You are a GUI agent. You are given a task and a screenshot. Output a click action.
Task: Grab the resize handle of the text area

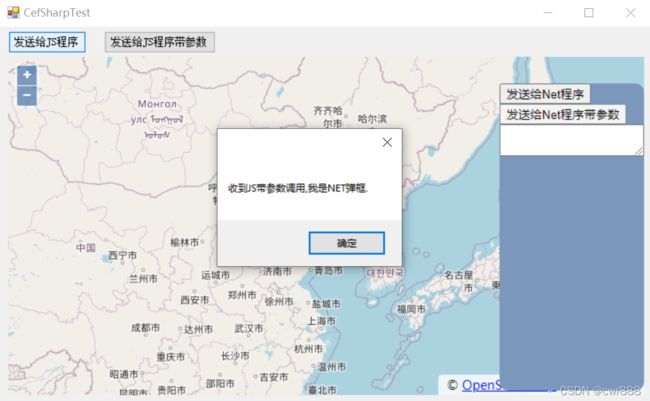point(639,151)
